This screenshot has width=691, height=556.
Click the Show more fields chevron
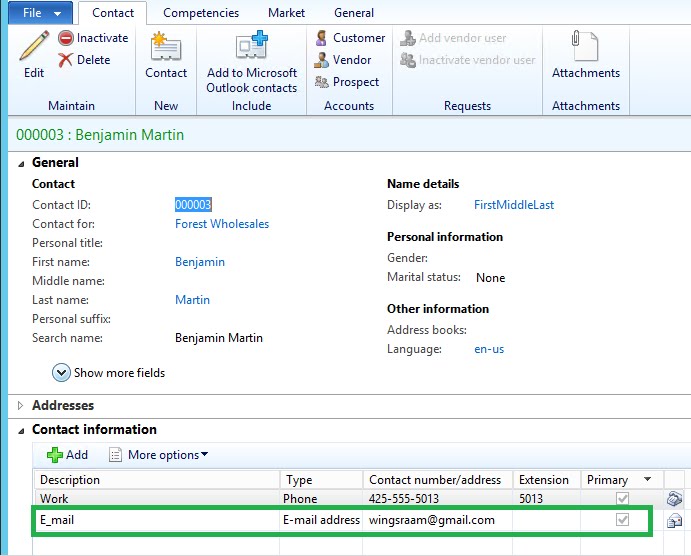coord(61,373)
